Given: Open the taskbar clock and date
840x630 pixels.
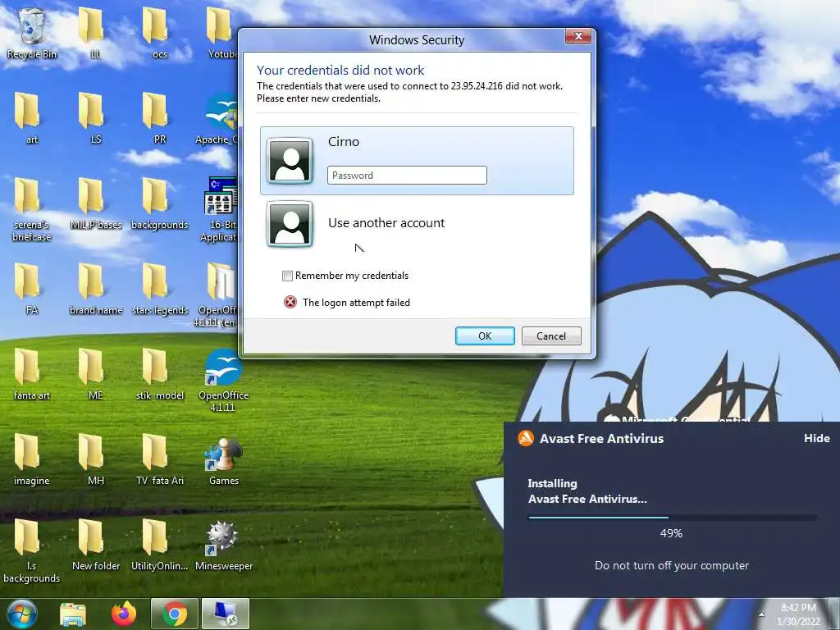Looking at the screenshot, I should click(x=798, y=614).
